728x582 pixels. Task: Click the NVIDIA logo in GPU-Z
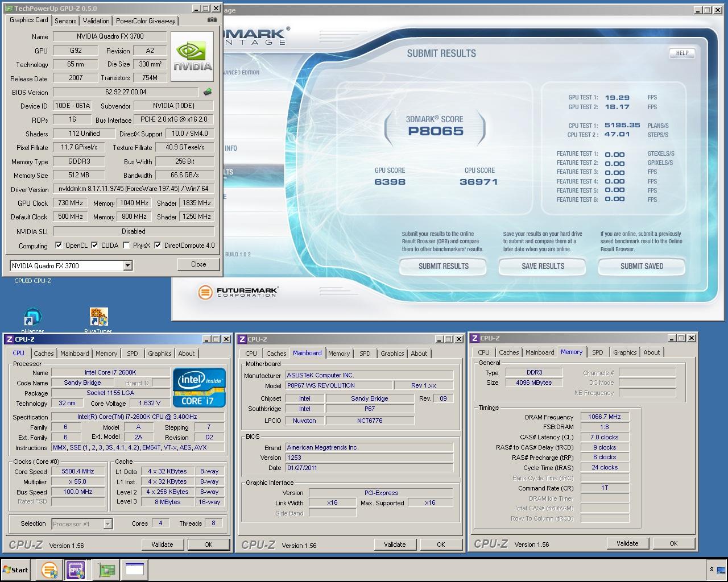[193, 57]
